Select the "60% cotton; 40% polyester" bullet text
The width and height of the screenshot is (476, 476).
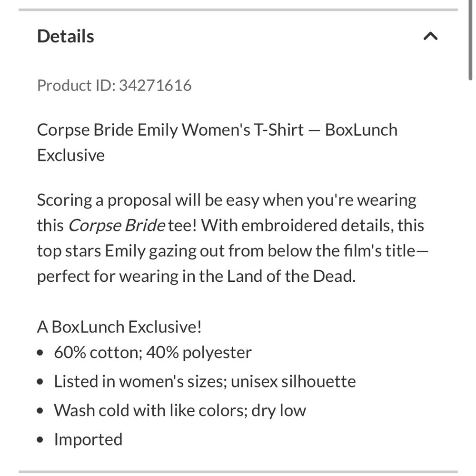[x=153, y=353]
